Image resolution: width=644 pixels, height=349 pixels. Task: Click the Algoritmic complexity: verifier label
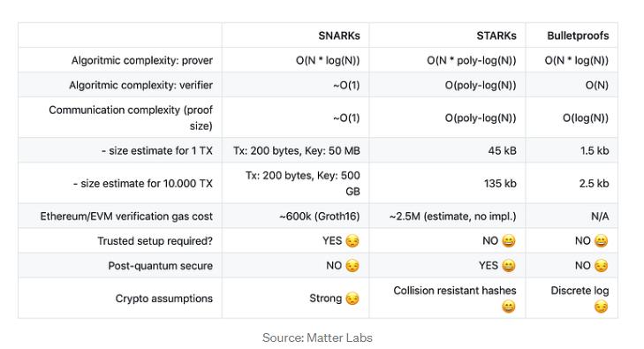pyautogui.click(x=140, y=85)
